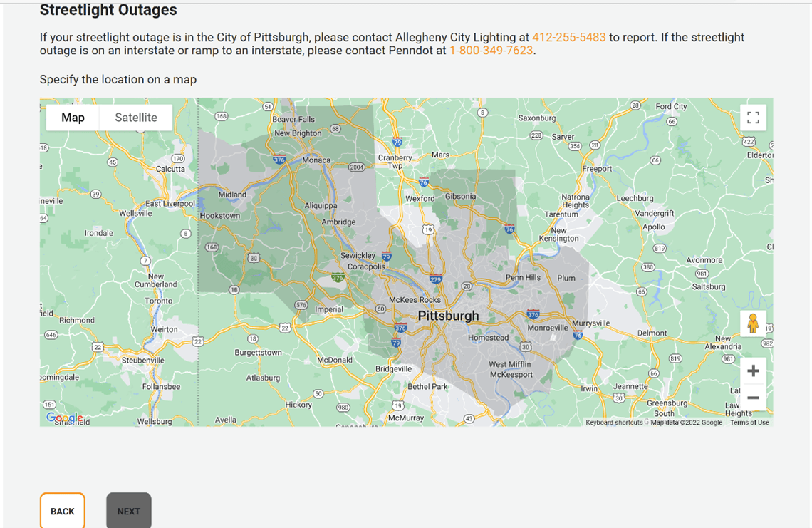Screen dimensions: 812x528
Task: Click New Kensington on the map
Action: [x=558, y=234]
